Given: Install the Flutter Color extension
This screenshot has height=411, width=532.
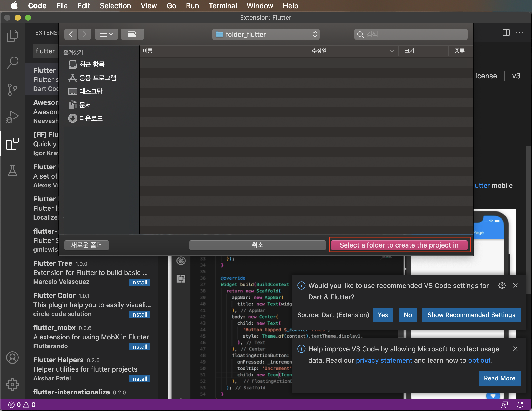Looking at the screenshot, I should tap(139, 314).
